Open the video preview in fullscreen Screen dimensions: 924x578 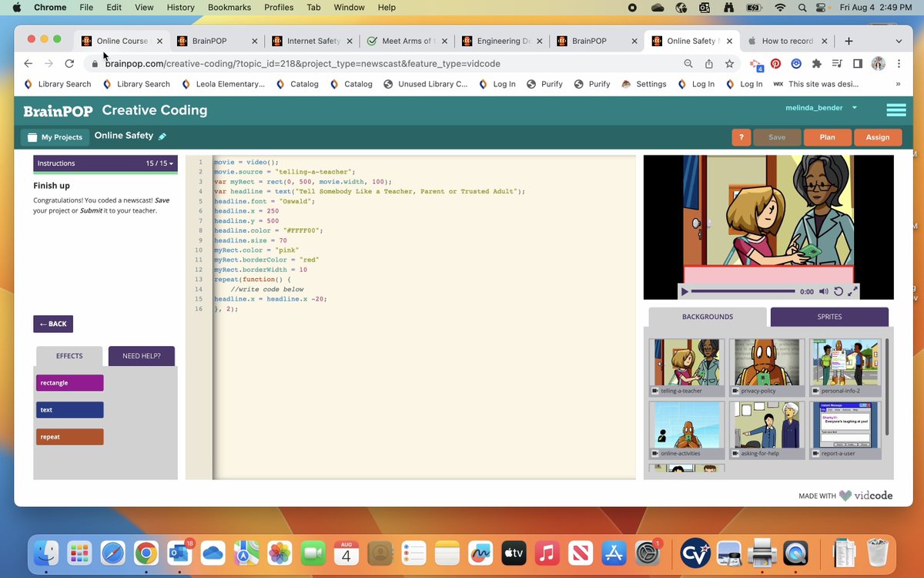[852, 292]
